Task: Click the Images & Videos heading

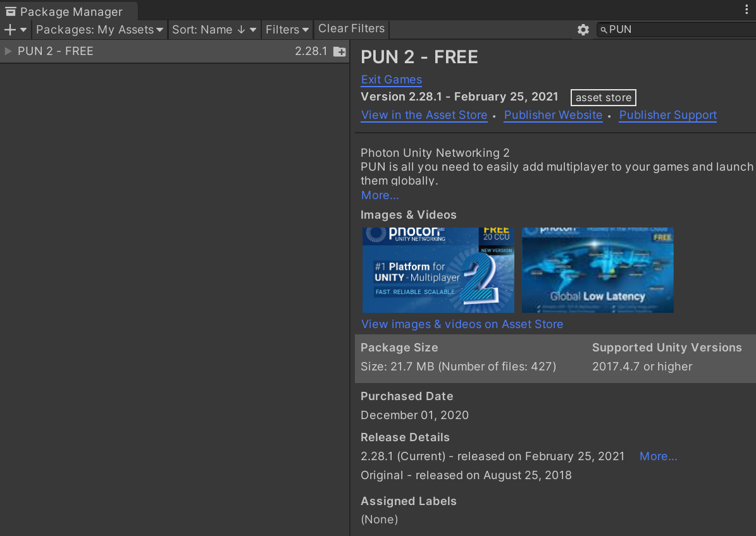Action: 409,215
